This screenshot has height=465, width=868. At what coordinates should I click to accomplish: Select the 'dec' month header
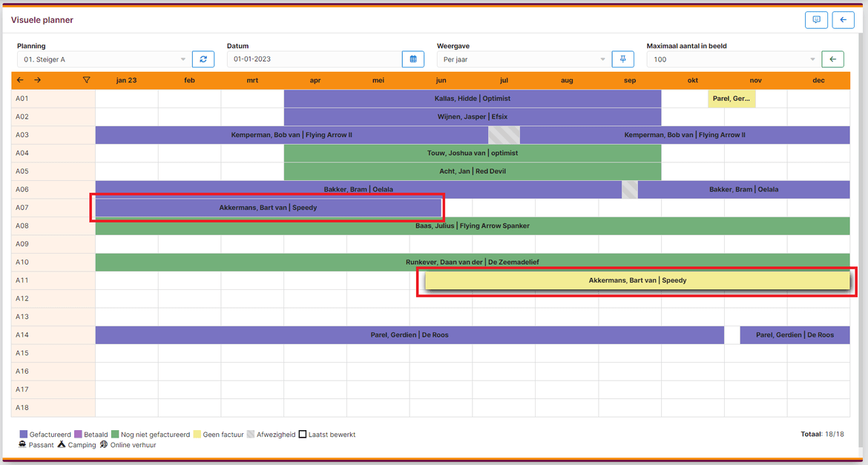click(819, 80)
